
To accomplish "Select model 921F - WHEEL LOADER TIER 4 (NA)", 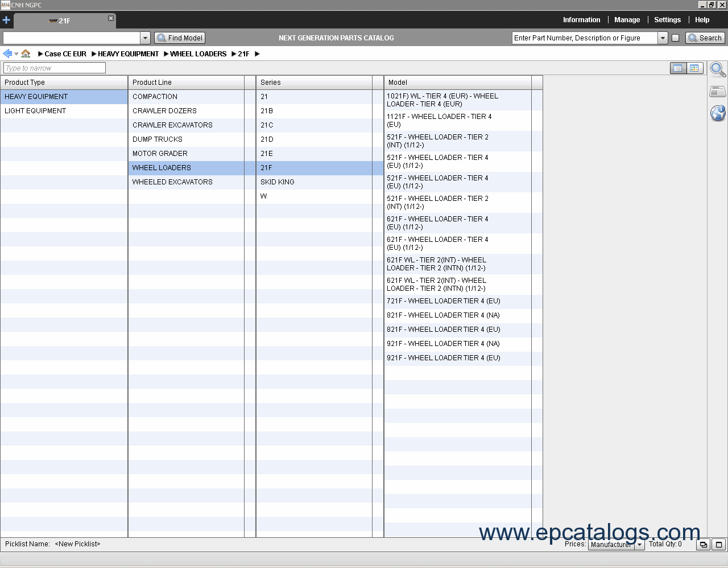I will click(x=458, y=344).
